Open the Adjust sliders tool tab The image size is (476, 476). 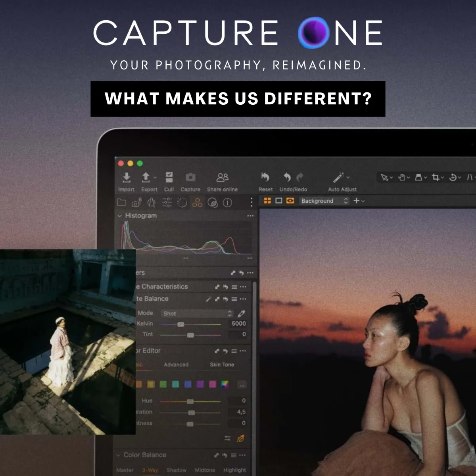pos(167,203)
